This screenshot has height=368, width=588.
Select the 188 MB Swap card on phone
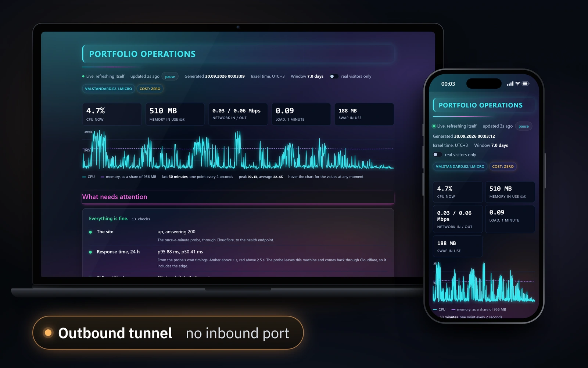458,246
